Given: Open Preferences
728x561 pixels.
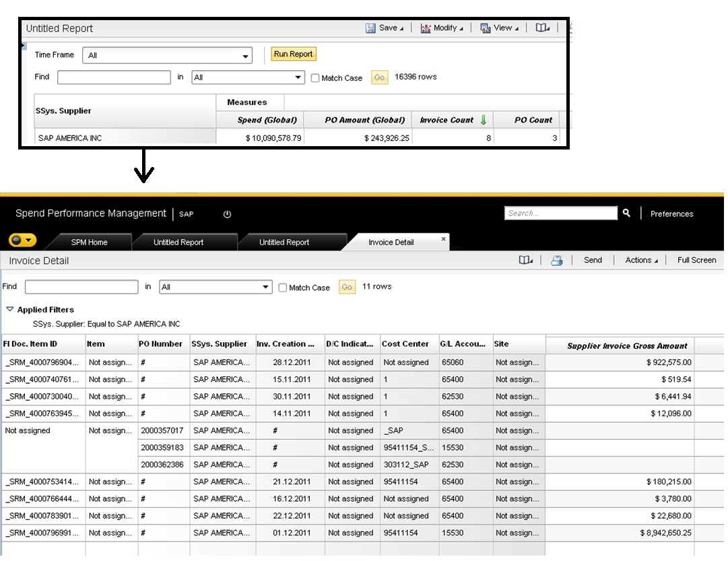Looking at the screenshot, I should pos(672,213).
